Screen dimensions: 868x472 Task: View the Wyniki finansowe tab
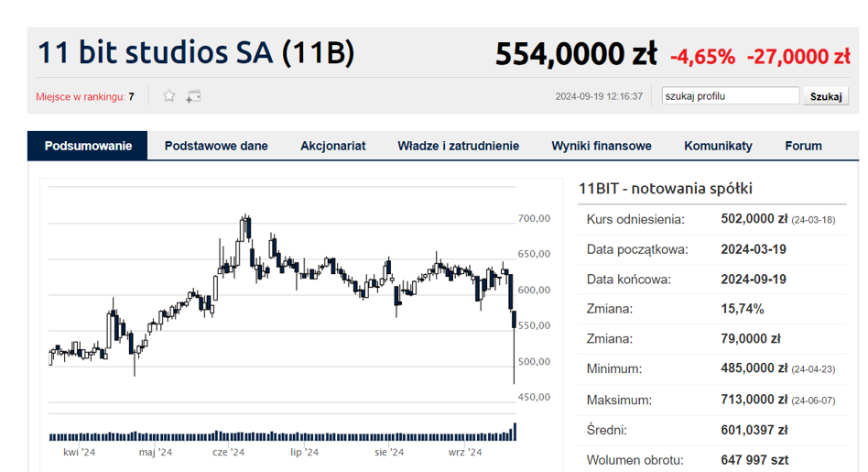pos(602,146)
